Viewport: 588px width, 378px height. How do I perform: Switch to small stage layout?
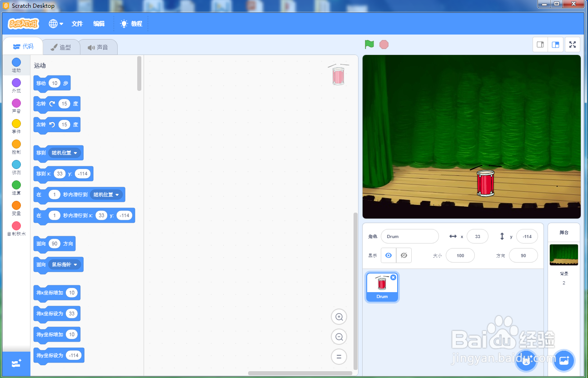540,45
